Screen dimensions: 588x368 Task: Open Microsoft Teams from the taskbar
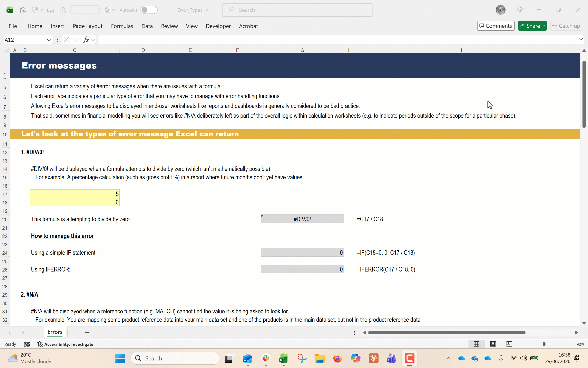[391, 358]
